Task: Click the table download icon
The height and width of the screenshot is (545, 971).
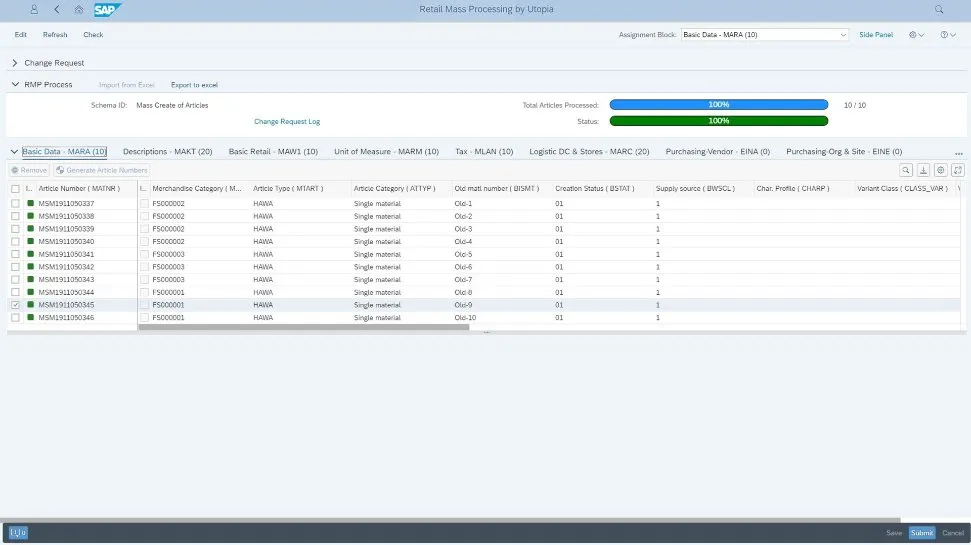Action: point(923,170)
